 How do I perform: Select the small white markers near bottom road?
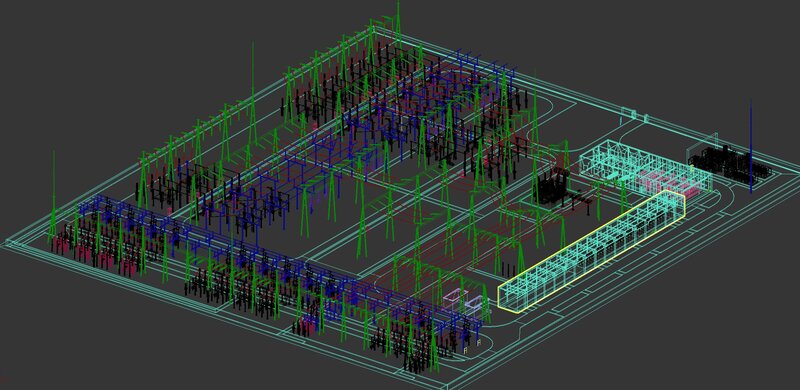pos(471,350)
